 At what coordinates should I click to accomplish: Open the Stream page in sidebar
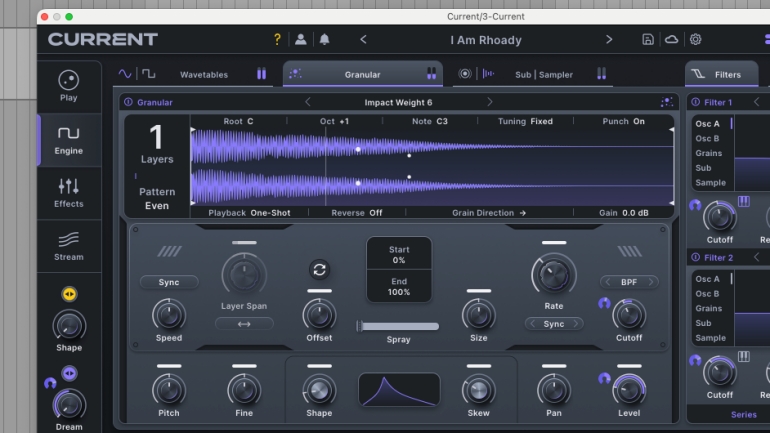pos(69,246)
